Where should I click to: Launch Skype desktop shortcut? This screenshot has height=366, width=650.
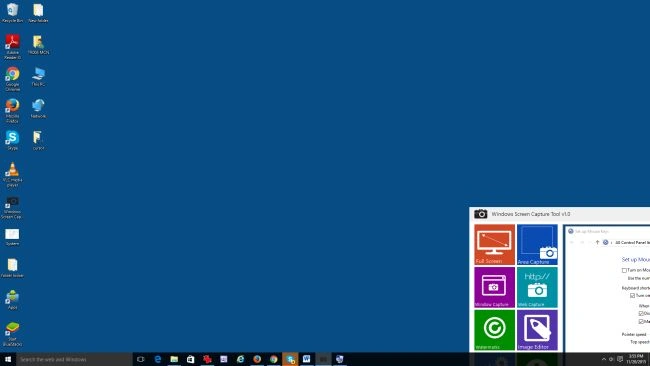(12, 141)
